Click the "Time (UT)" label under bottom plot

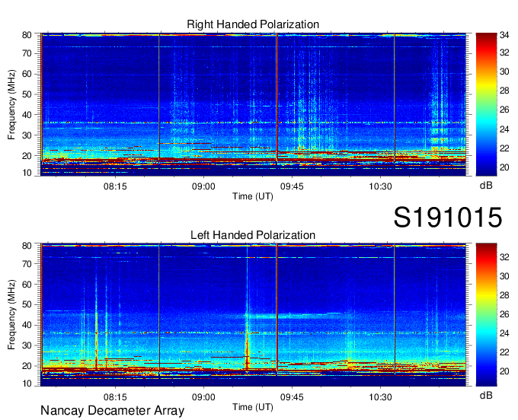pos(253,407)
